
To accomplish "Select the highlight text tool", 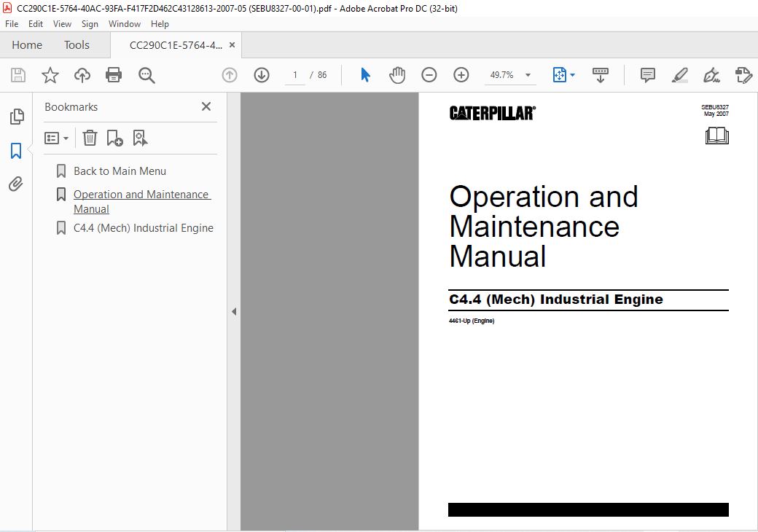I will click(680, 75).
